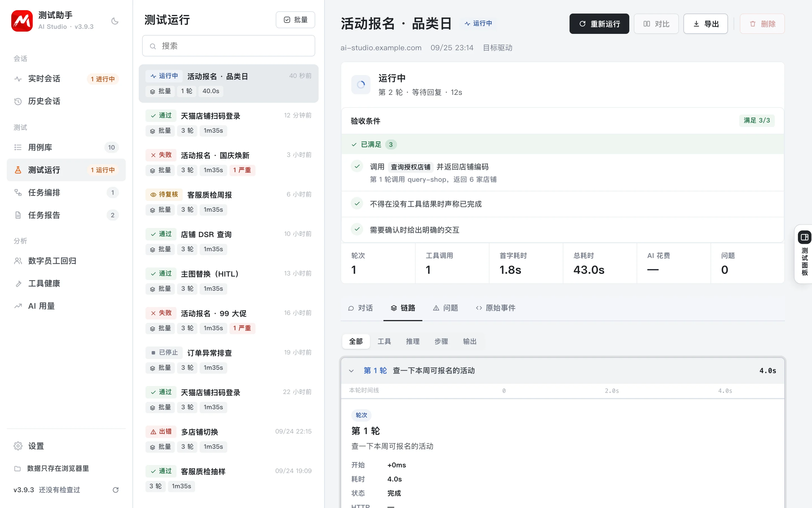This screenshot has height=508, width=812.
Task: Click the 测试运行 flask icon
Action: click(x=18, y=170)
